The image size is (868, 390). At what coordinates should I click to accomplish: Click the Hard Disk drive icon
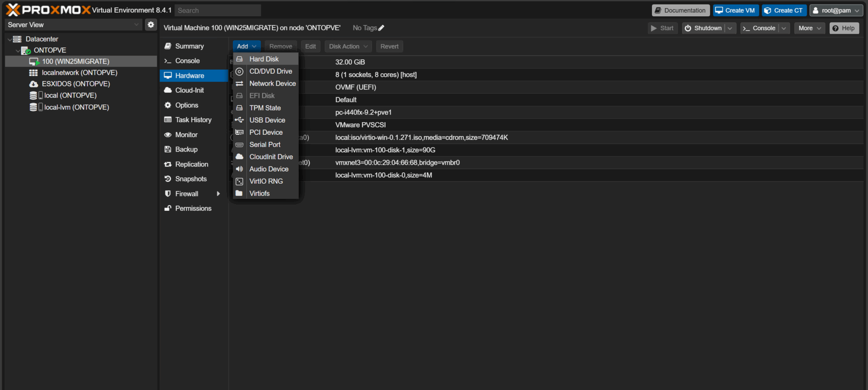[240, 59]
